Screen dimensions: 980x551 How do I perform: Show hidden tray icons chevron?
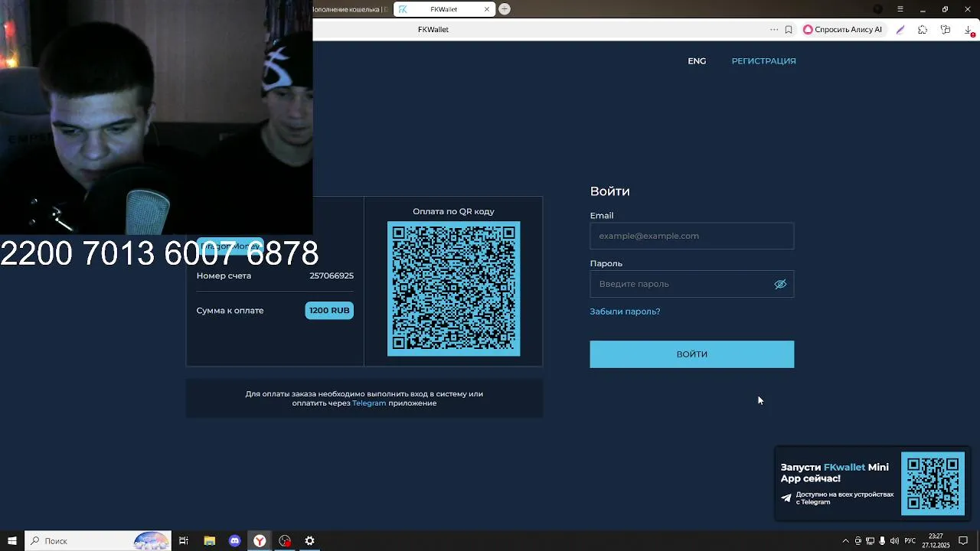tap(845, 541)
